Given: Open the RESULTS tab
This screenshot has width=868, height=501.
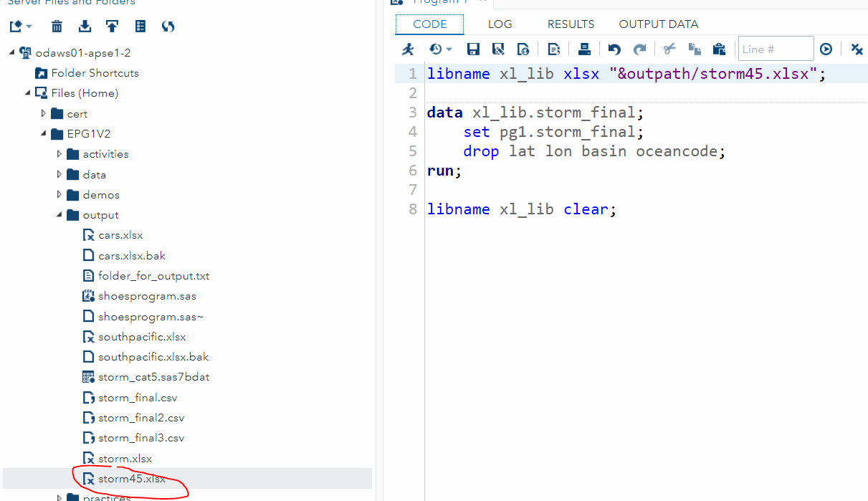Looking at the screenshot, I should pyautogui.click(x=571, y=24).
